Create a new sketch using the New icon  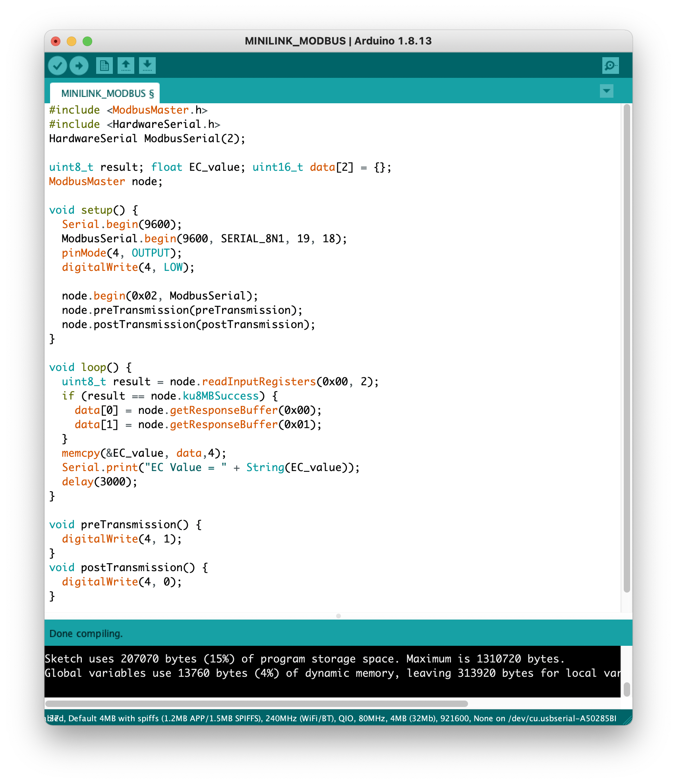pyautogui.click(x=104, y=66)
